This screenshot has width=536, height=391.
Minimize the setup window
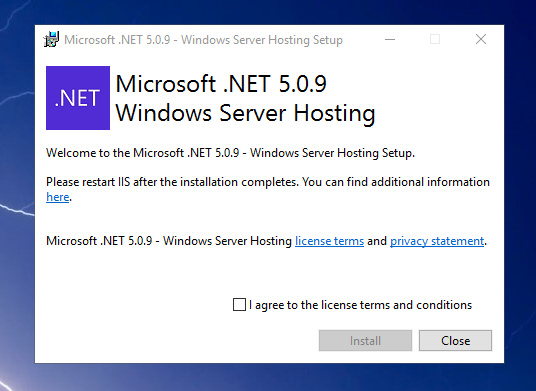coord(390,39)
